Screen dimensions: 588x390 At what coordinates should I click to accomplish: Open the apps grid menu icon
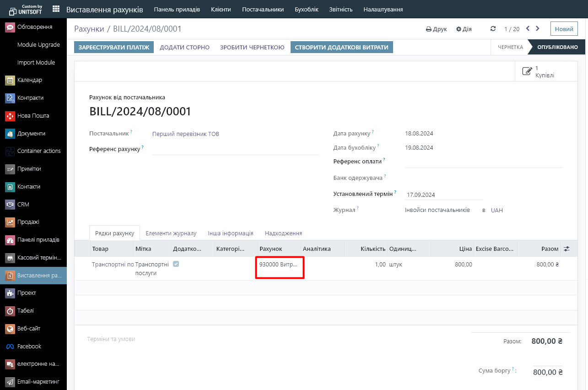pos(56,9)
